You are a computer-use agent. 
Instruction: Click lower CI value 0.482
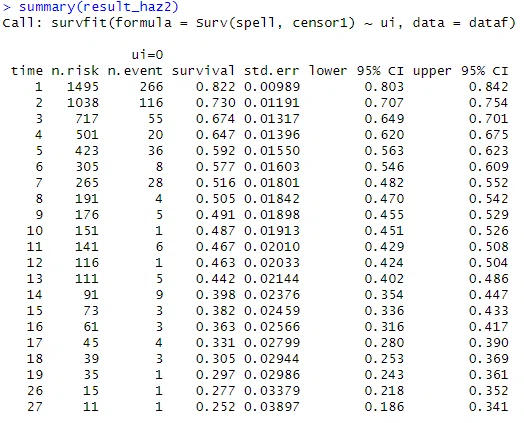[x=384, y=183]
